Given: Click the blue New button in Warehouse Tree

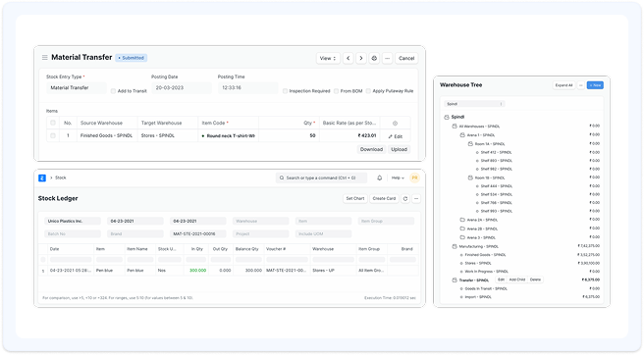Looking at the screenshot, I should coord(595,85).
